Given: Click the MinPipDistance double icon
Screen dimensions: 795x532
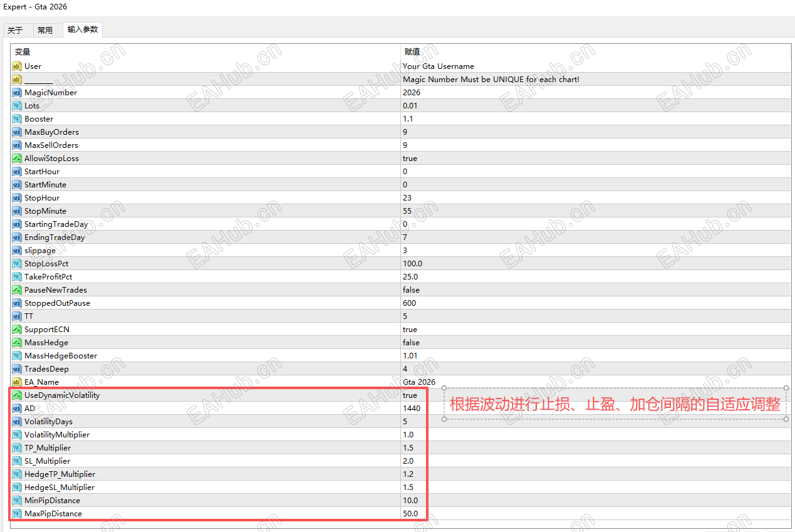Looking at the screenshot, I should pyautogui.click(x=17, y=501).
